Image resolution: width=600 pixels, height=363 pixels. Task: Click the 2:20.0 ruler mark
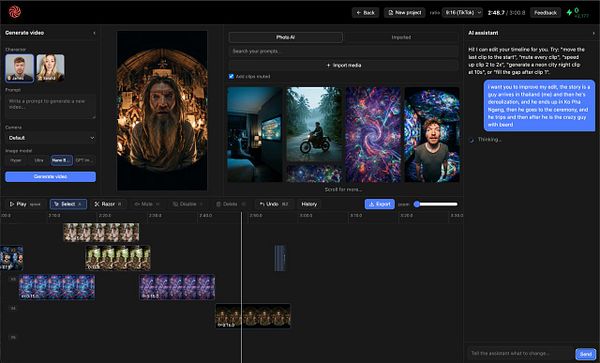pyautogui.click(x=105, y=216)
